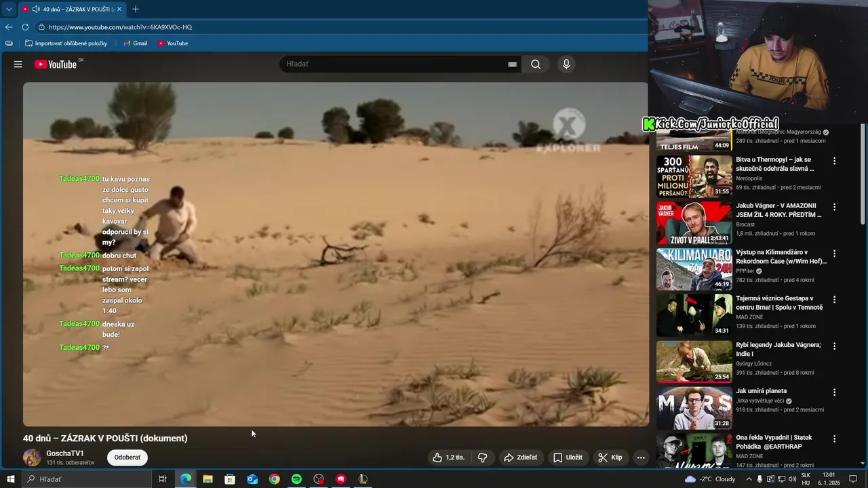
Task: Open Task View on the taskbar
Action: point(163,479)
